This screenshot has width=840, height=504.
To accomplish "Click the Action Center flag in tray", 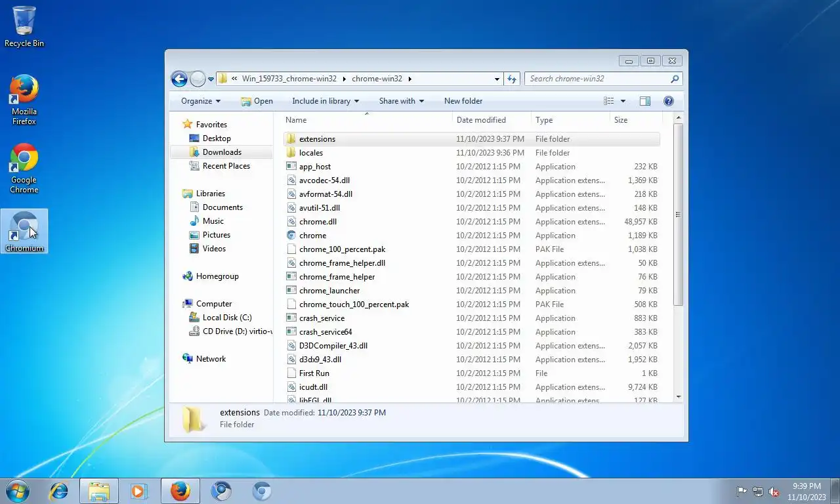I will coord(742,492).
